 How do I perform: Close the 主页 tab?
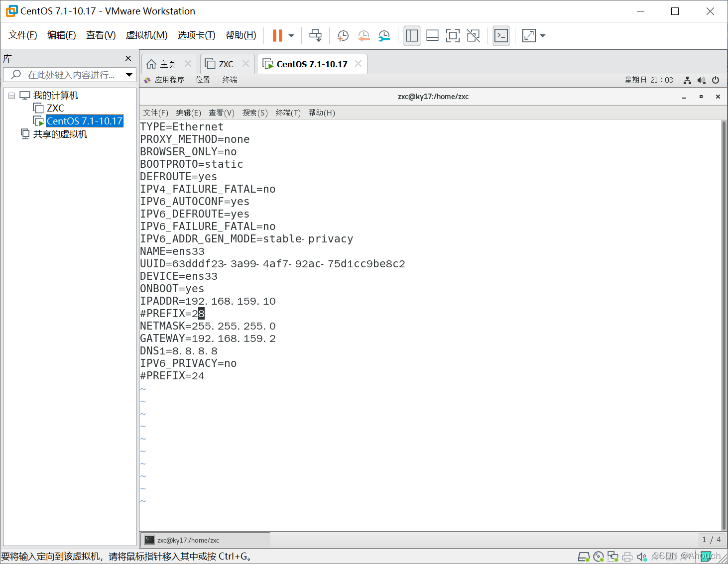click(188, 64)
